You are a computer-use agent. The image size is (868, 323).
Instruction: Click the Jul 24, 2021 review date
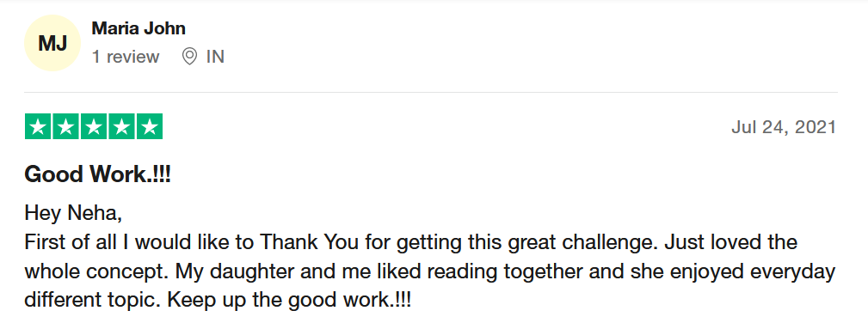click(x=784, y=127)
